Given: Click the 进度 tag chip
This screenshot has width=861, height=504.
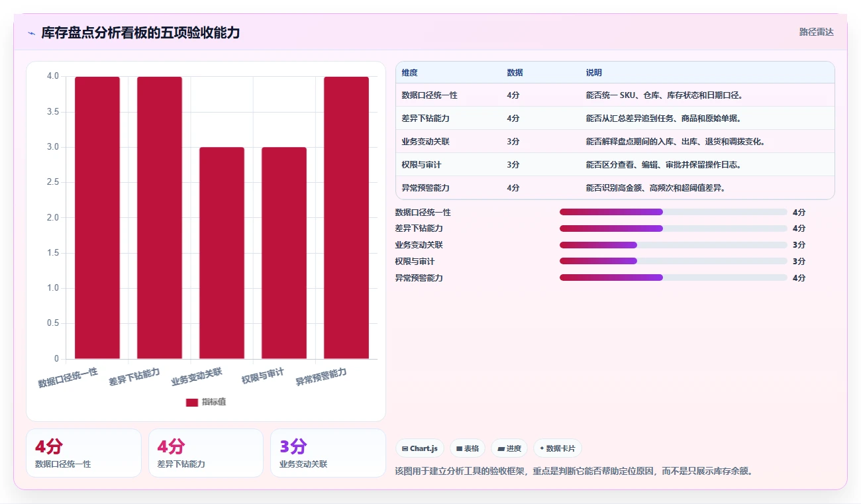Looking at the screenshot, I should (509, 448).
